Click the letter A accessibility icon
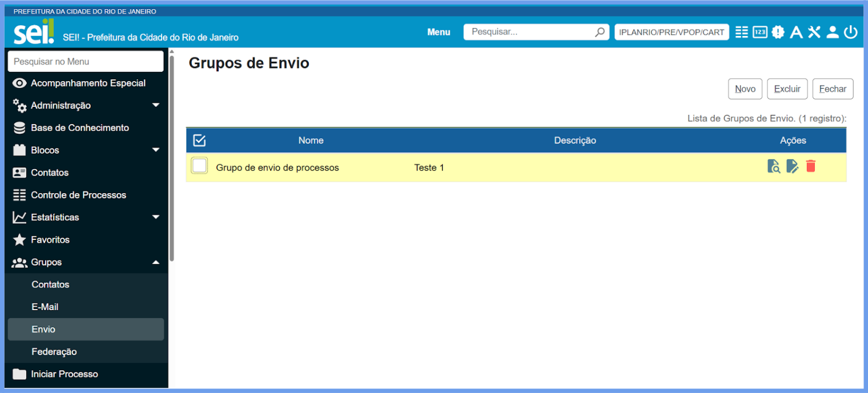 point(796,32)
